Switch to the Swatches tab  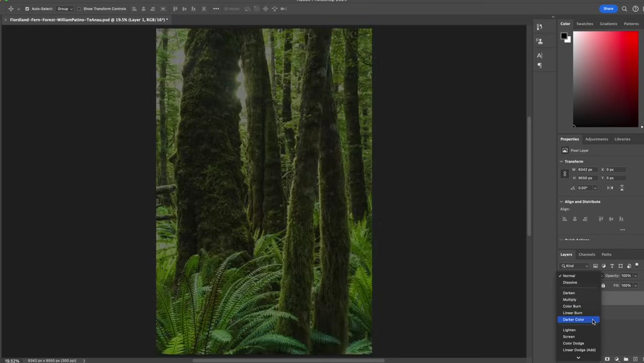[x=584, y=24]
